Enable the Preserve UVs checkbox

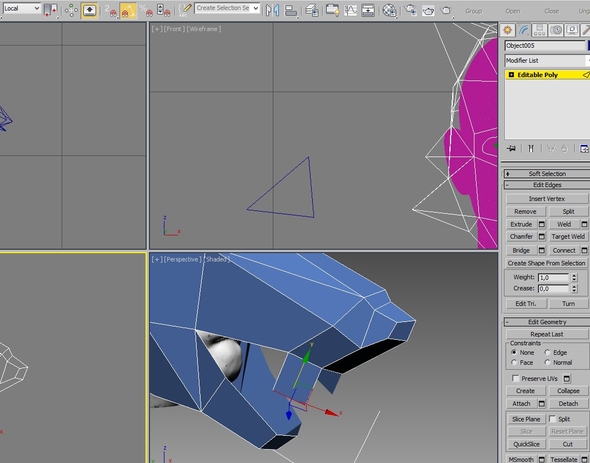click(515, 378)
